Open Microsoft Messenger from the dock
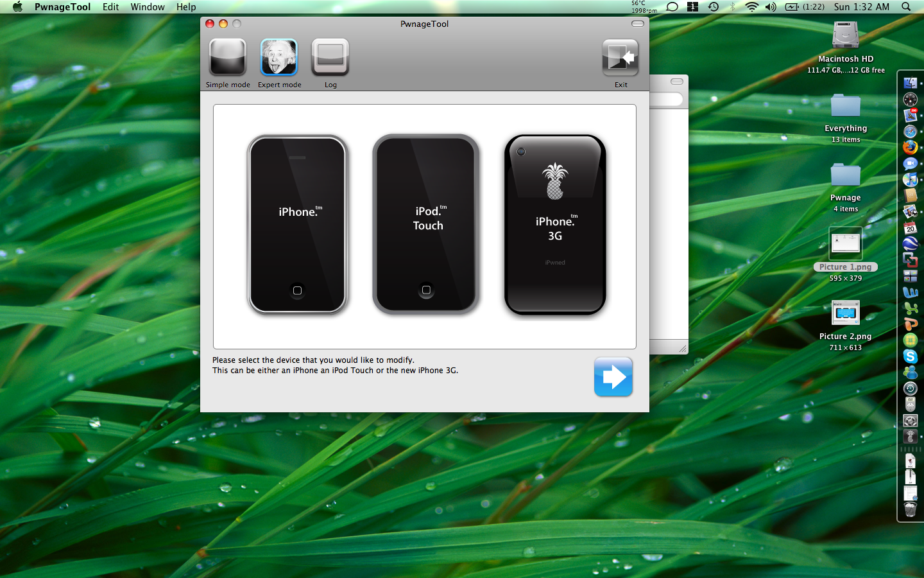Viewport: 924px width, 578px height. tap(911, 372)
